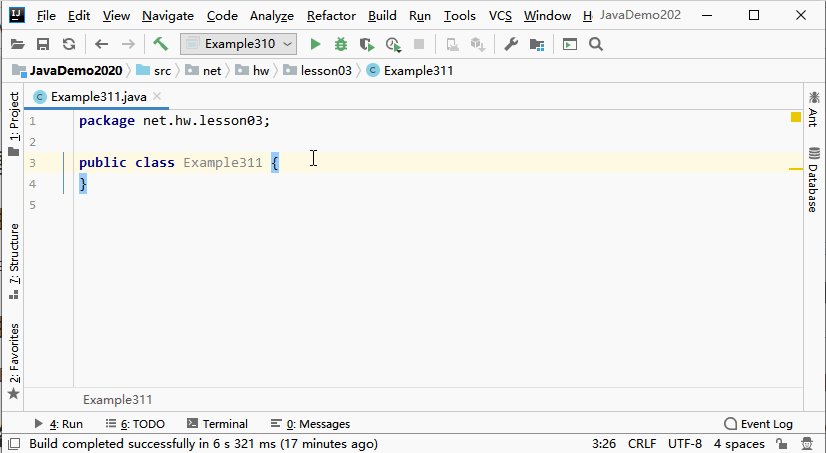Open Settings via the wrench icon
The width and height of the screenshot is (826, 453).
point(511,44)
